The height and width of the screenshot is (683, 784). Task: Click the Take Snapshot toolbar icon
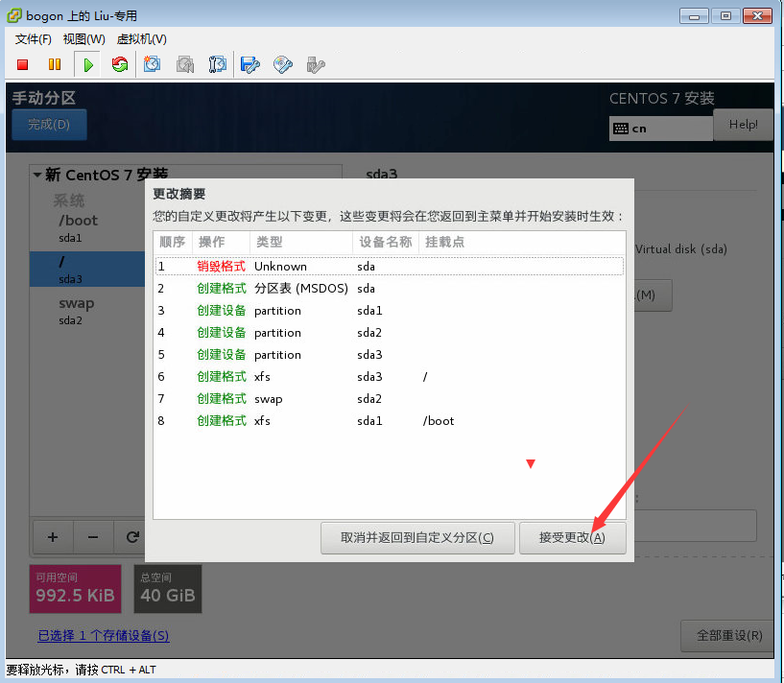click(152, 64)
